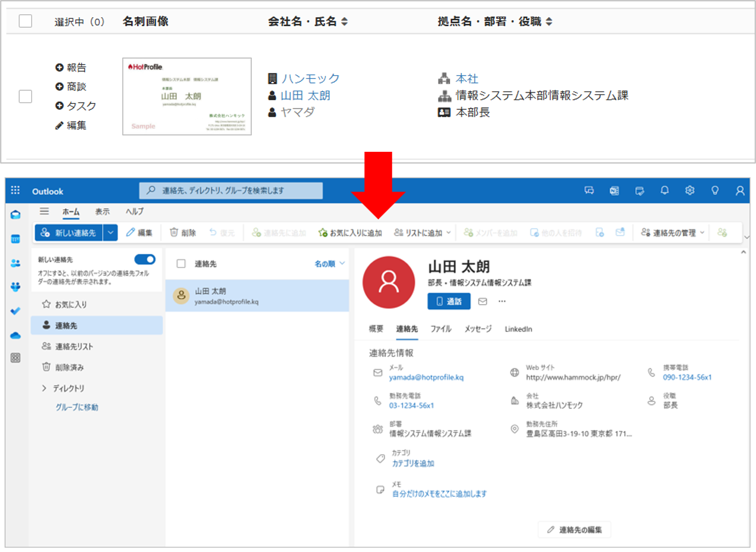Click the 編集 pencil in business card row
This screenshot has height=552, width=756.
tap(71, 125)
